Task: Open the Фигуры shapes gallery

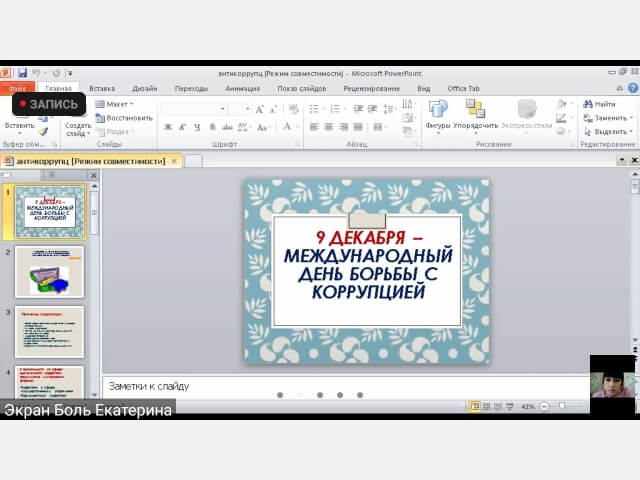Action: tap(438, 116)
